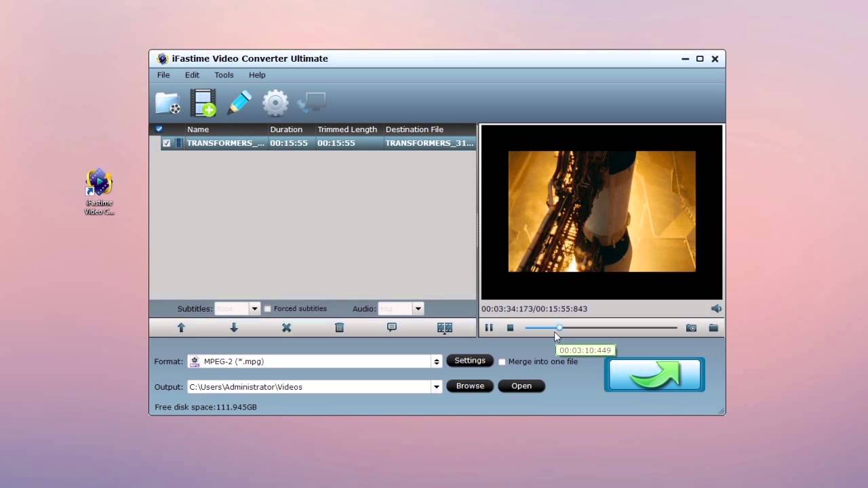Image resolution: width=868 pixels, height=488 pixels.
Task: Click the trash clear list icon
Action: [339, 327]
